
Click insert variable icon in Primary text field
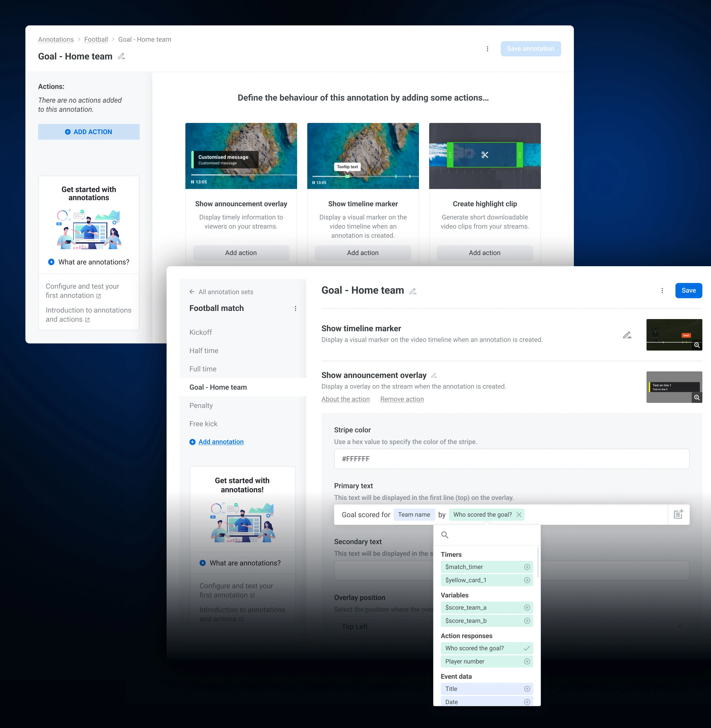(x=678, y=514)
